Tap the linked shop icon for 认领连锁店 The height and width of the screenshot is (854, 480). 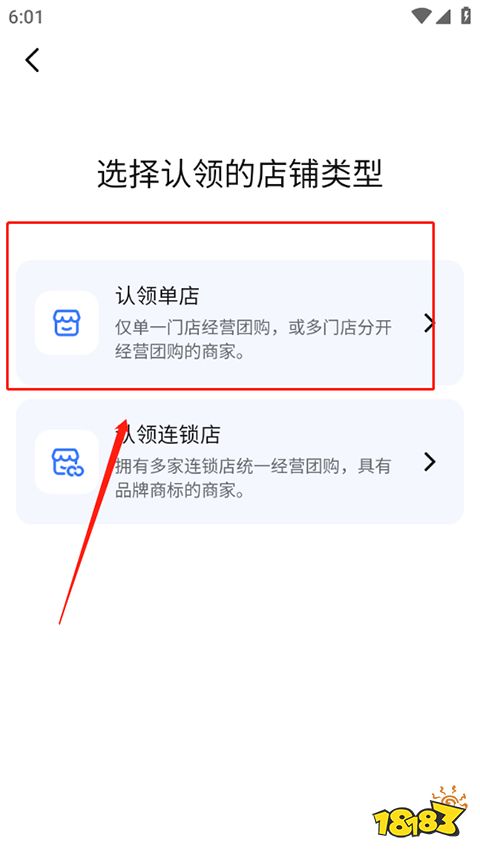(x=66, y=462)
